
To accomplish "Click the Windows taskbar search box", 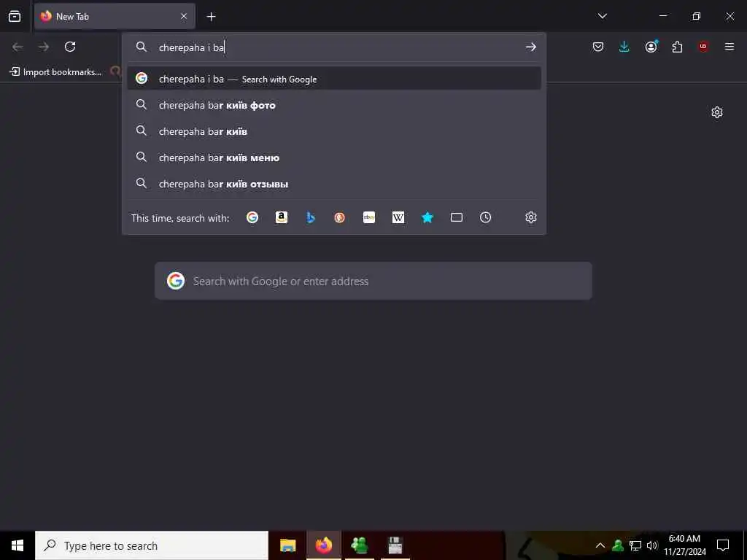I will point(152,545).
